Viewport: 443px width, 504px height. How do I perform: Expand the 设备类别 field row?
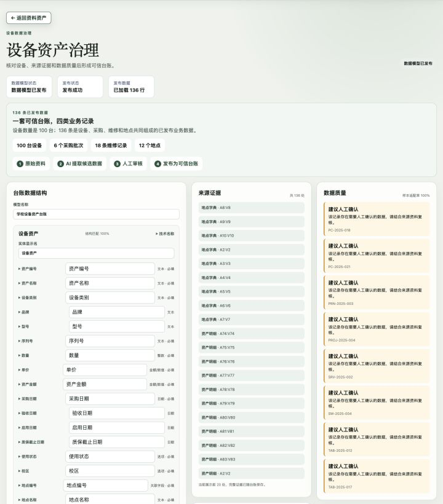click(27, 297)
